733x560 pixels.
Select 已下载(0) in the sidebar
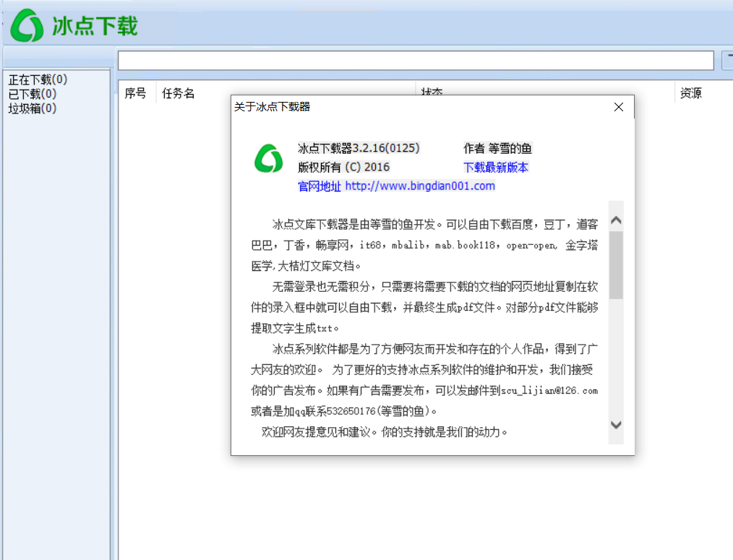pos(33,94)
